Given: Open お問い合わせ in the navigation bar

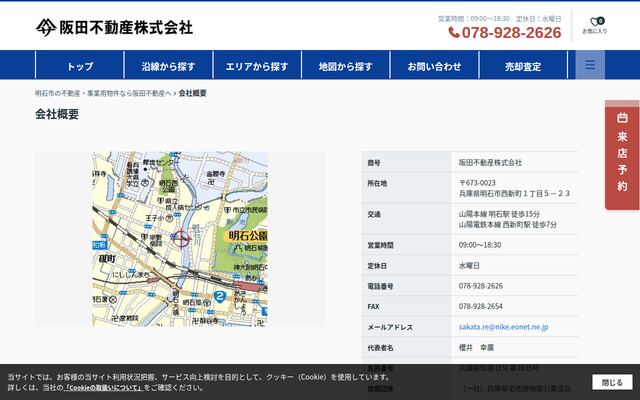Looking at the screenshot, I should (434, 65).
